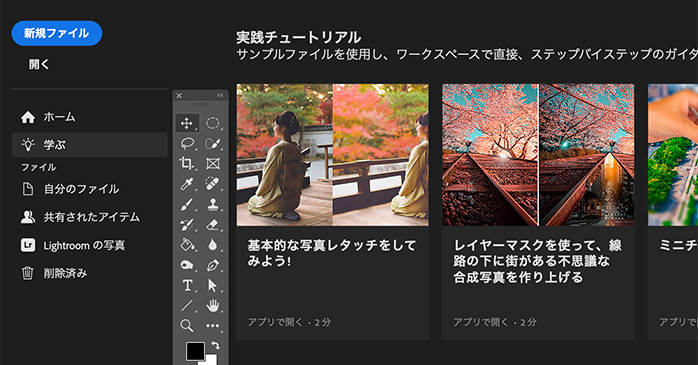Click the title 基本的な写真レタッチをしてみよう!
The image size is (698, 365).
pos(332,253)
